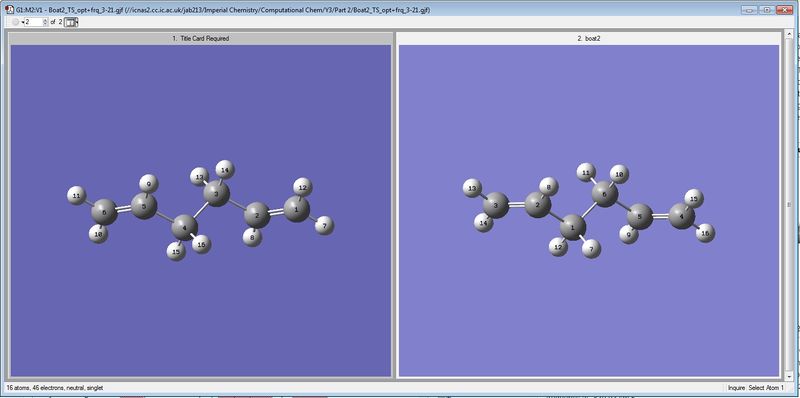The image size is (800, 398).
Task: Open dropdown arrow next to multi-view icon
Action: 77,22
